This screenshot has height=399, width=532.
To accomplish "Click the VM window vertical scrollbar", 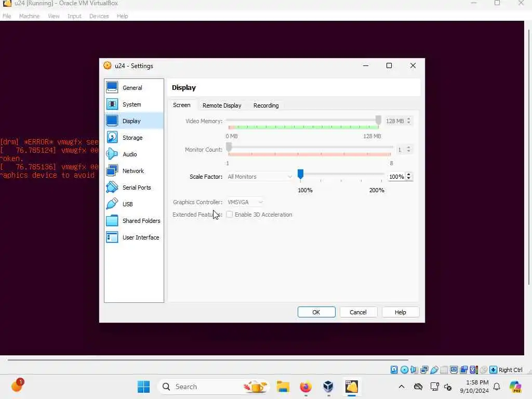I will 528,158.
